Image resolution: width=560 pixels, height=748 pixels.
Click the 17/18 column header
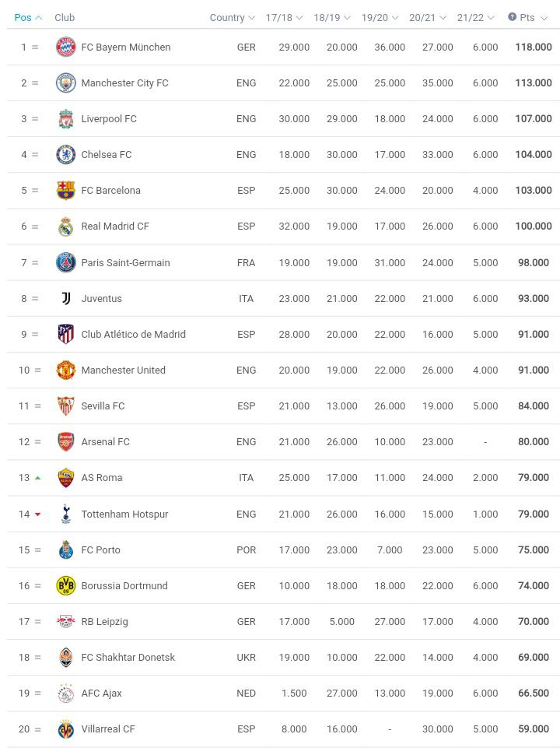click(x=282, y=16)
